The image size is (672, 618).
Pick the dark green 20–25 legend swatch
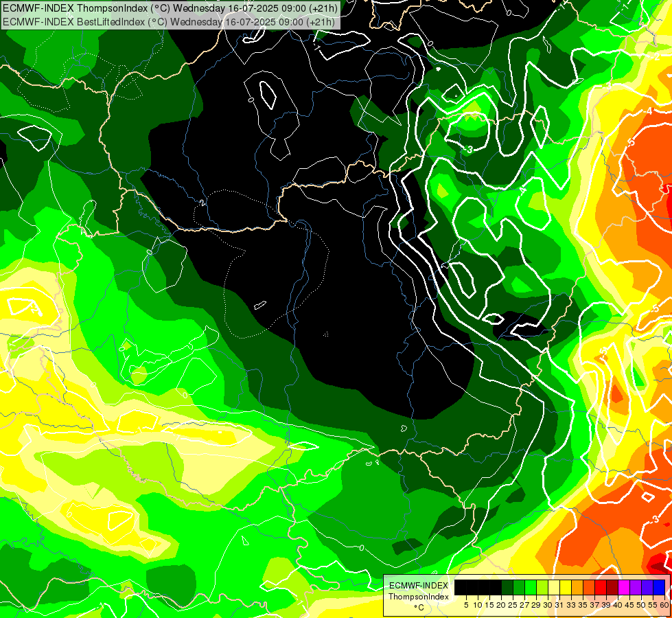click(x=507, y=588)
